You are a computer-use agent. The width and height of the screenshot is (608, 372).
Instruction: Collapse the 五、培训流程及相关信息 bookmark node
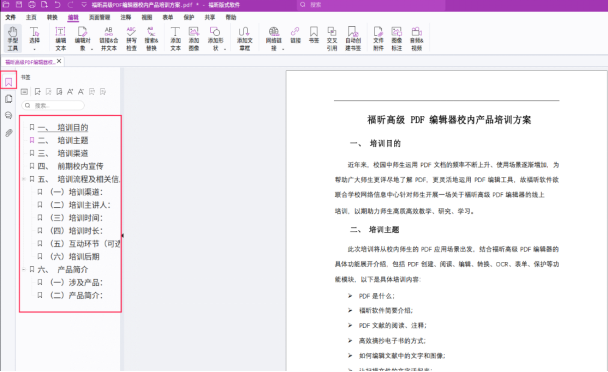(x=24, y=179)
